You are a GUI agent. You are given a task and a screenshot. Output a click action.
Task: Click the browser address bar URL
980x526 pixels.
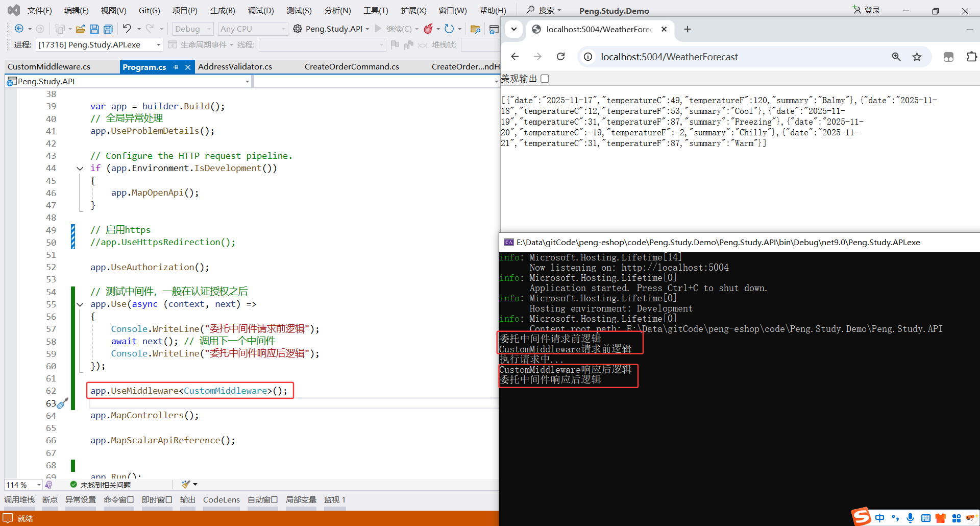click(x=669, y=57)
